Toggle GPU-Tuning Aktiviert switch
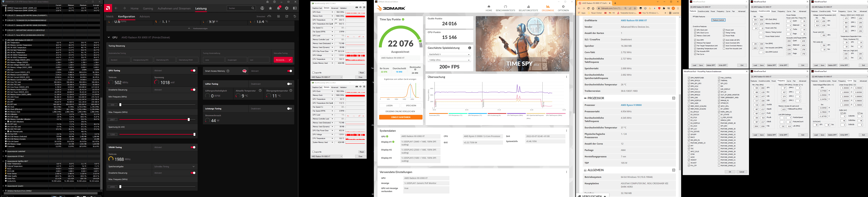 [193, 71]
